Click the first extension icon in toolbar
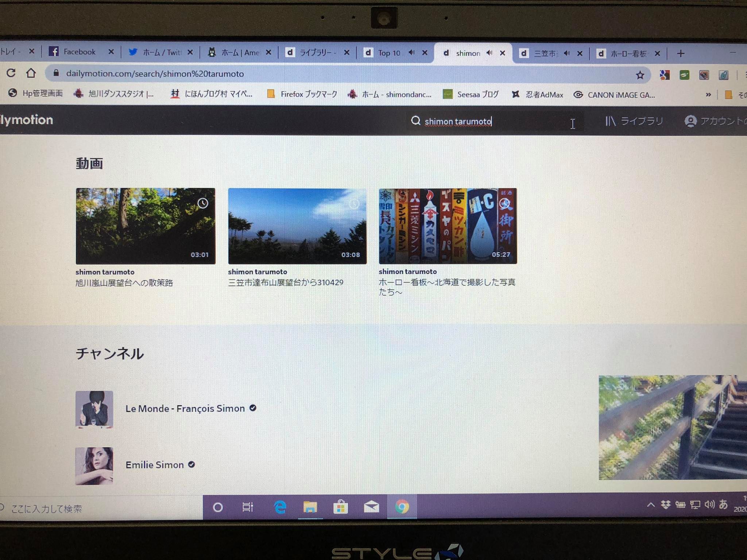This screenshot has width=747, height=560. point(664,75)
